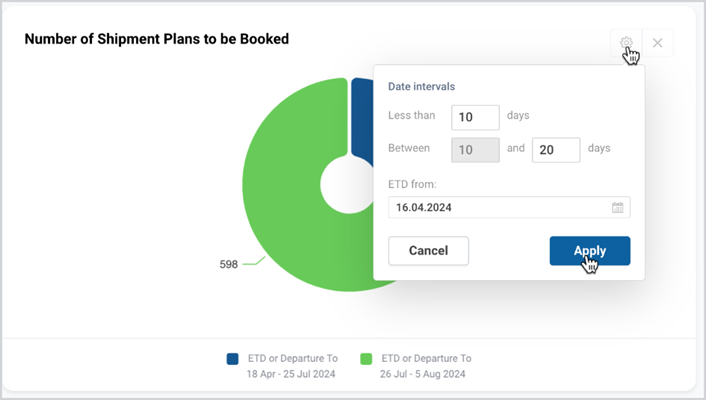This screenshot has width=706, height=400.
Task: Click the white center of the donut chart
Action: pyautogui.click(x=347, y=185)
